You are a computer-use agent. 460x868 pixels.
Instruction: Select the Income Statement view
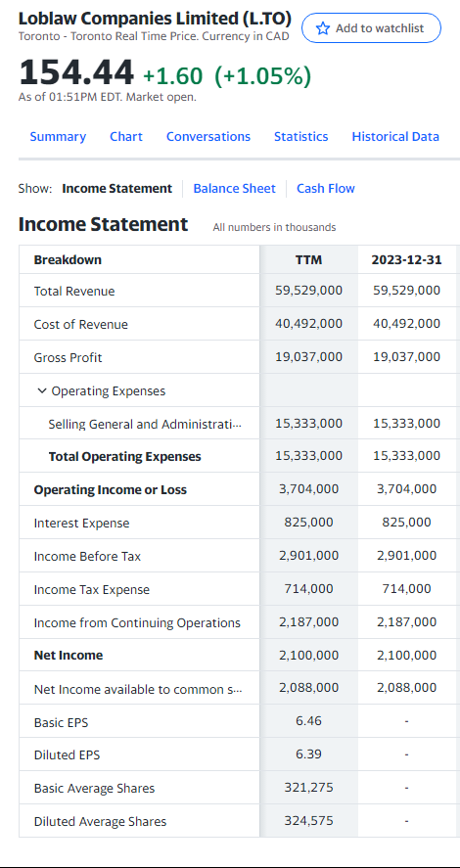point(116,189)
